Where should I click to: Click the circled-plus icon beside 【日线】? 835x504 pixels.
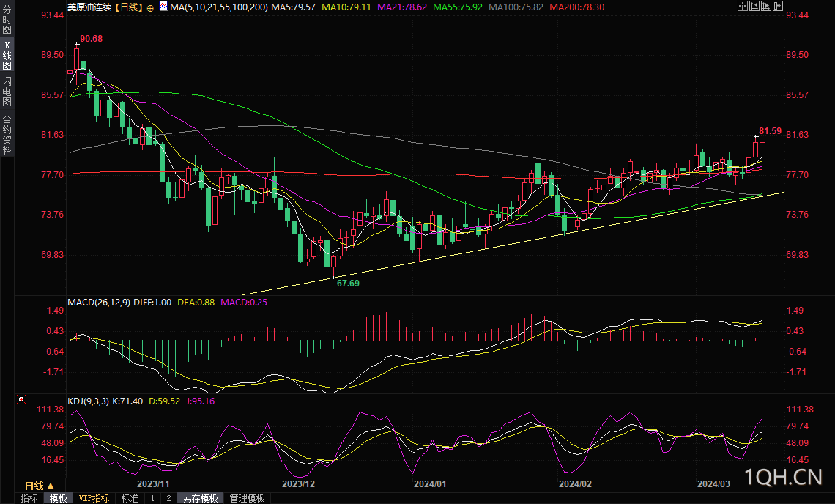[150, 7]
